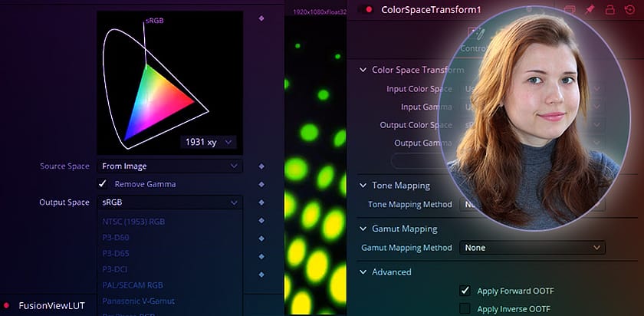Viewport: 644px width, 316px height.
Task: Click the Output Gamma label
Action: coord(423,143)
